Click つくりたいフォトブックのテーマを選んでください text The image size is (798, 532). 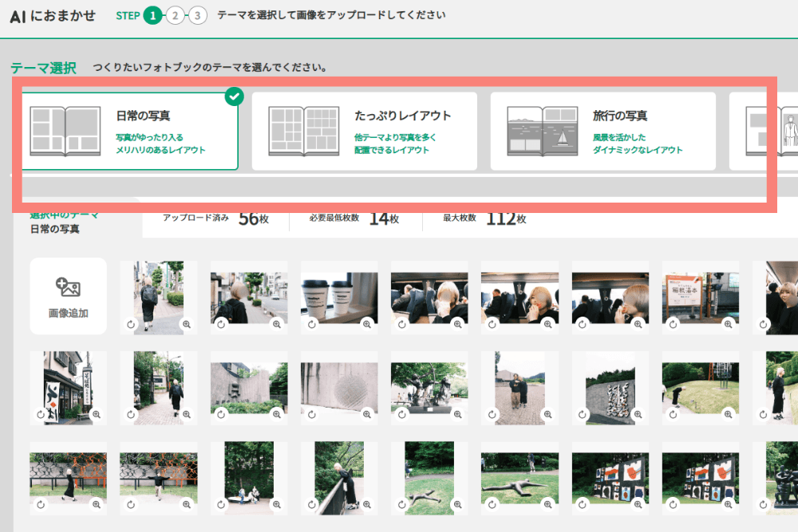210,67
